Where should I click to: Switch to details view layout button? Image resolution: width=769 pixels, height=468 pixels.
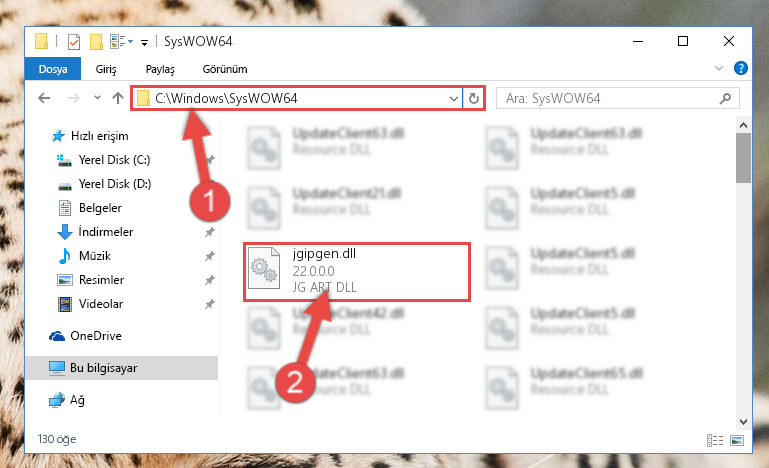(x=715, y=440)
